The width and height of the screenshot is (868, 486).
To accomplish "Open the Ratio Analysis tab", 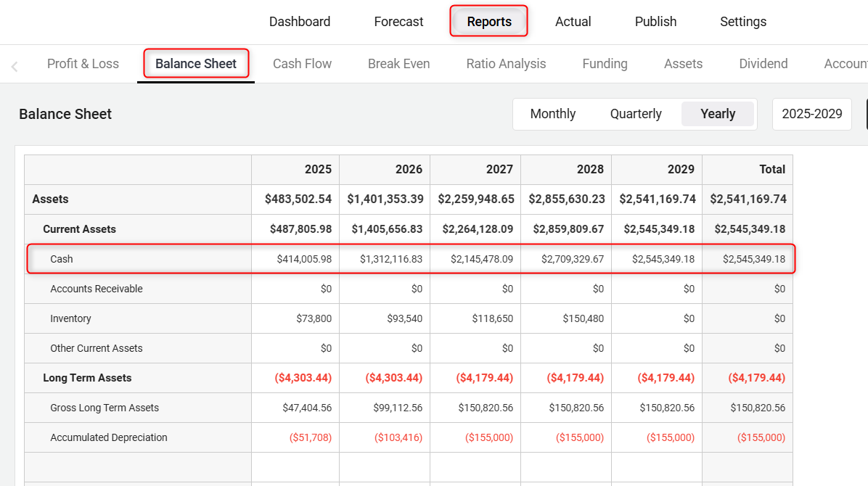I will (506, 64).
